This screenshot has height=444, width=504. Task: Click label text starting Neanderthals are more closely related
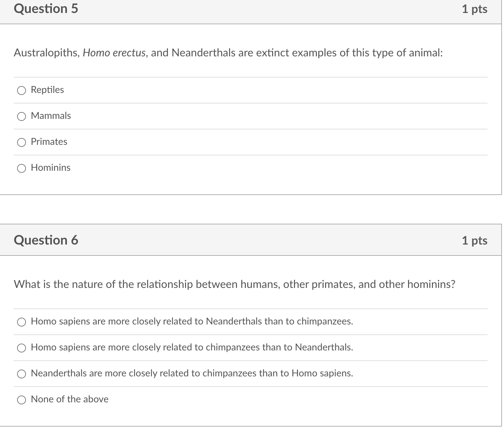(192, 373)
